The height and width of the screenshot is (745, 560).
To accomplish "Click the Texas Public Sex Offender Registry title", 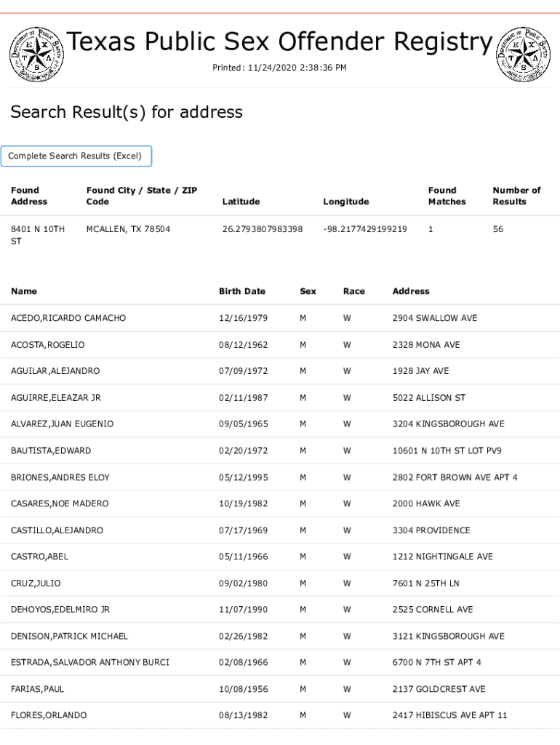I will coord(279,42).
